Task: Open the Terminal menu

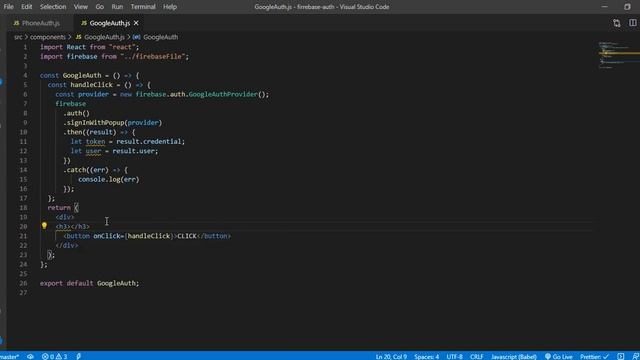Action: 143,7
